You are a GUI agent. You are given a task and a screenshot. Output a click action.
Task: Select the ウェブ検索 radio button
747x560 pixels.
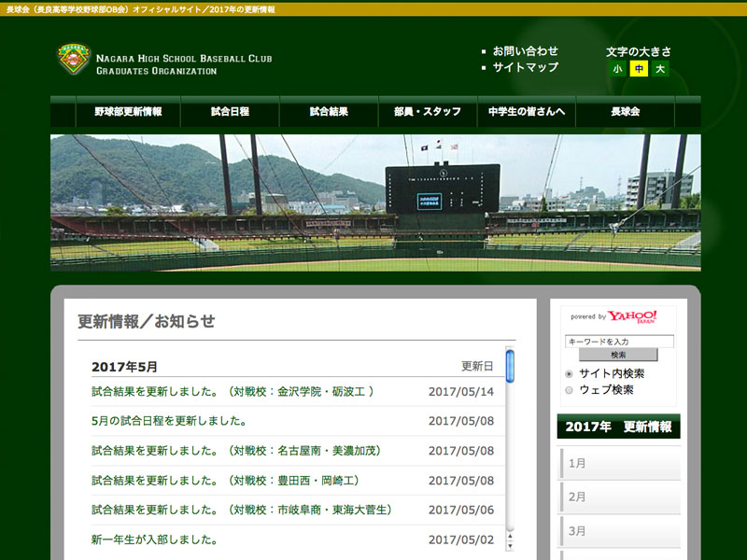tap(570, 390)
